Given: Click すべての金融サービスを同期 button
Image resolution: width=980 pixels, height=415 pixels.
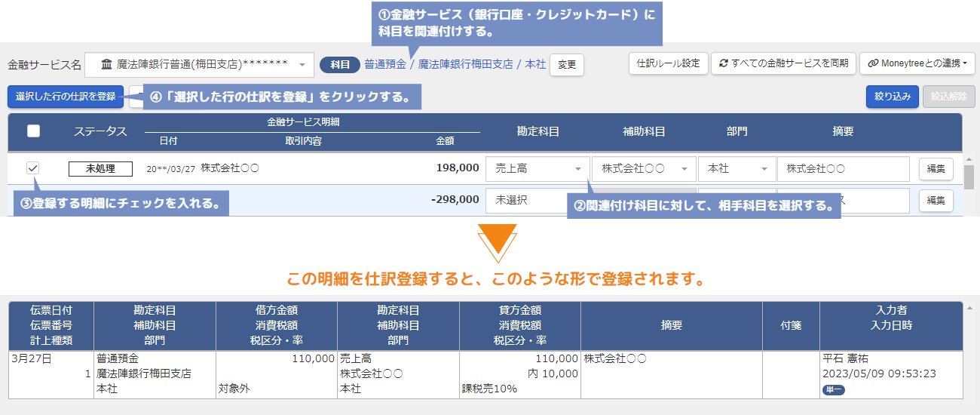Looking at the screenshot, I should point(782,63).
